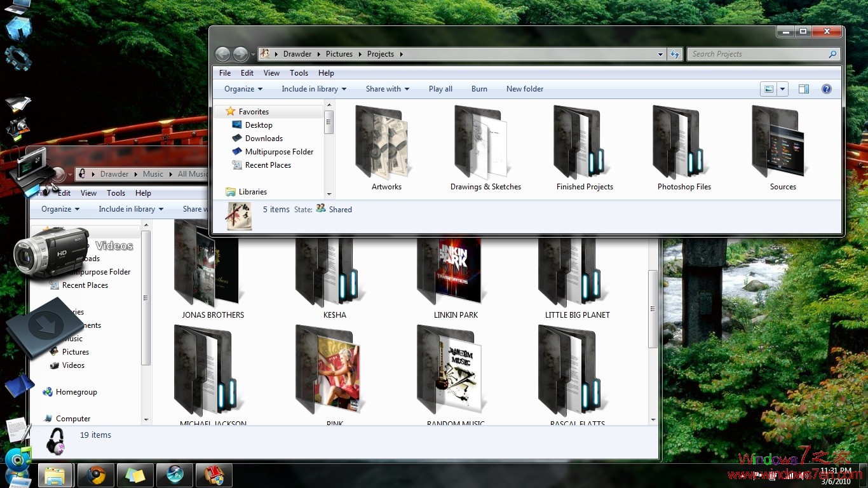Open the Organize dropdown menu
The height and width of the screenshot is (488, 868).
(242, 89)
